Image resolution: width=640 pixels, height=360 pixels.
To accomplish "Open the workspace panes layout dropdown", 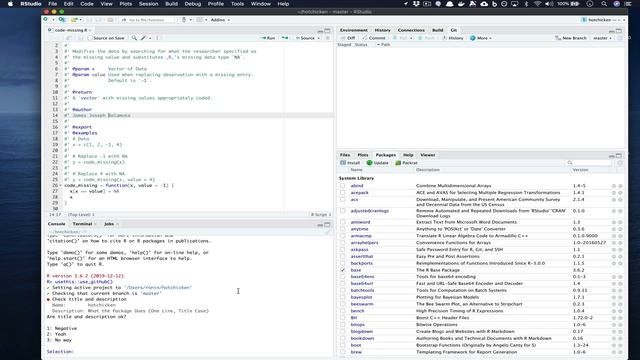I will click(201, 20).
